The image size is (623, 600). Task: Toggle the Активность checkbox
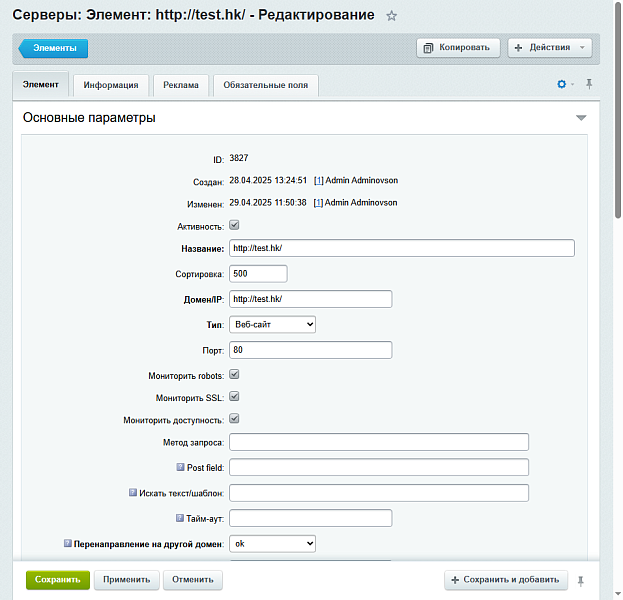click(234, 225)
